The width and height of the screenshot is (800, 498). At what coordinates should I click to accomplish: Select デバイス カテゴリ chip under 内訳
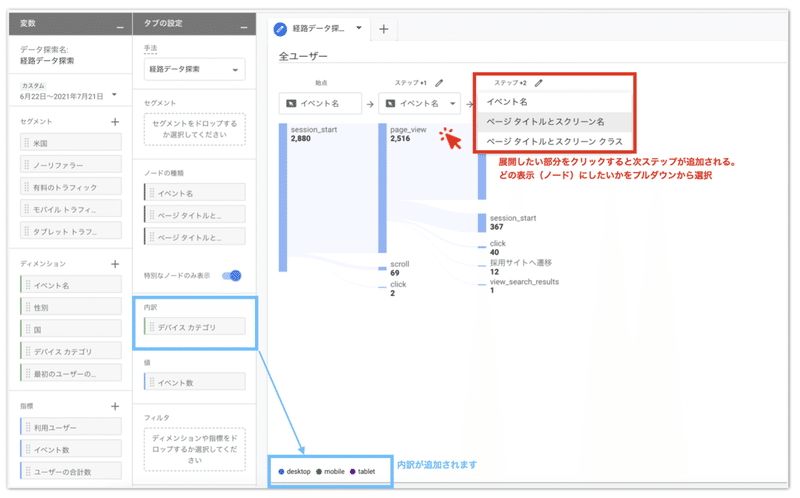pyautogui.click(x=194, y=327)
